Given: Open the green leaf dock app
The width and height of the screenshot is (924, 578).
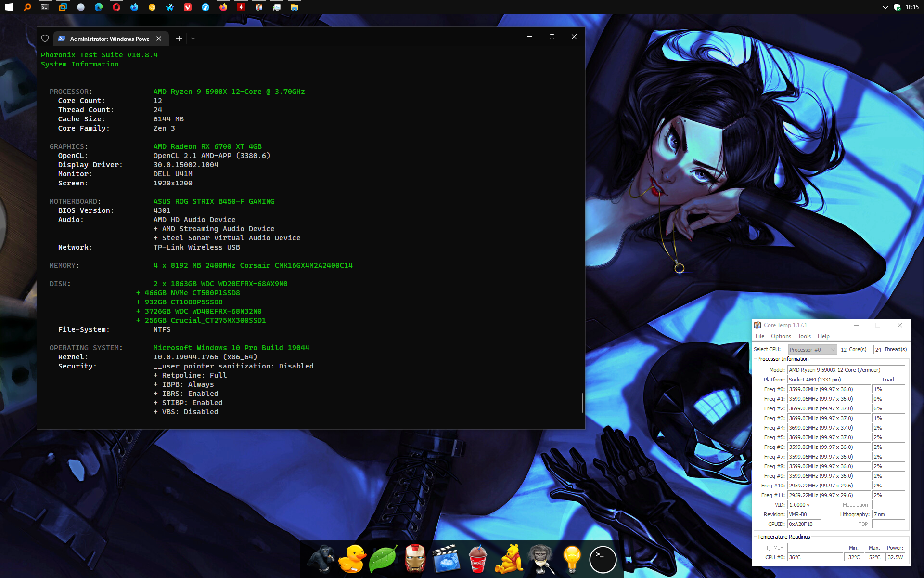Looking at the screenshot, I should click(383, 559).
